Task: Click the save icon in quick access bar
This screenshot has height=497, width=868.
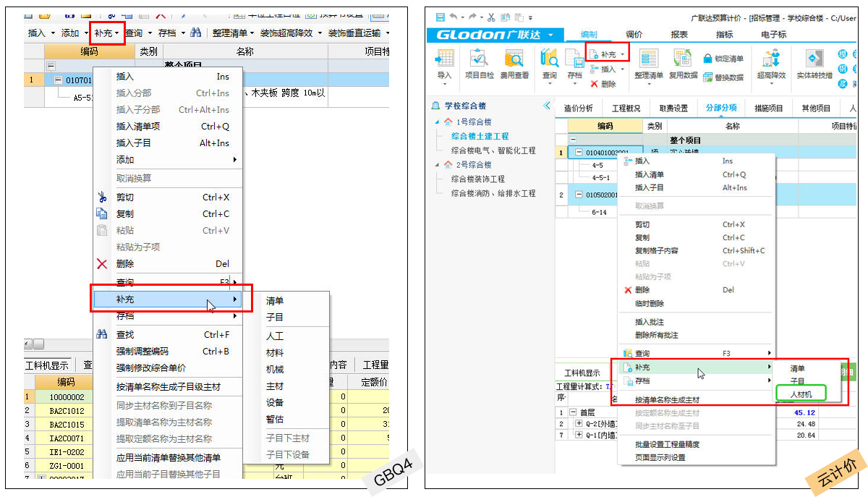Action: point(441,17)
